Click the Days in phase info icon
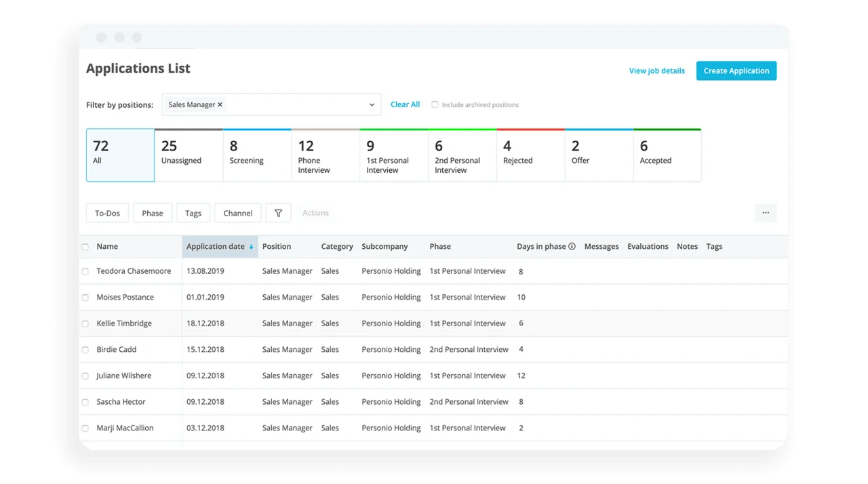Image resolution: width=868 pixels, height=484 pixels. click(572, 247)
